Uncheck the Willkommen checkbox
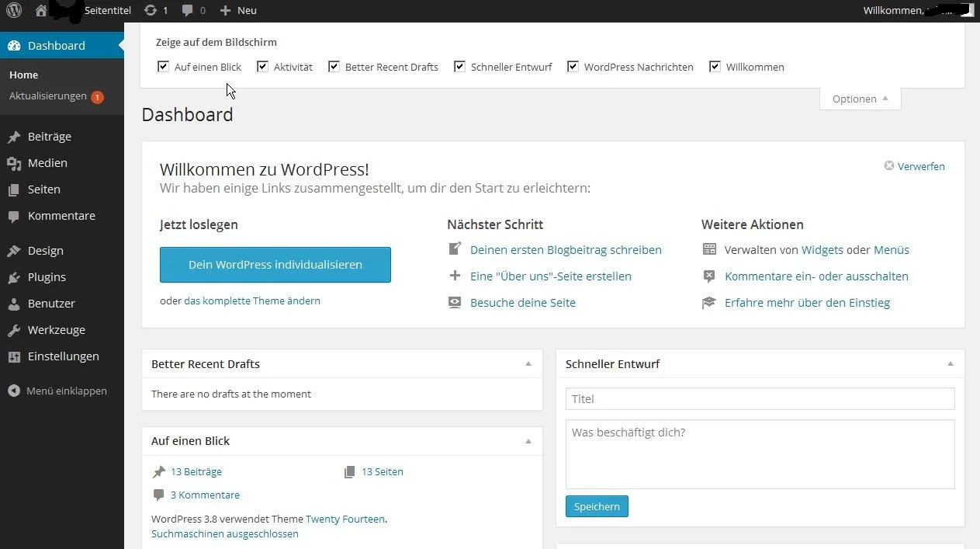 715,67
